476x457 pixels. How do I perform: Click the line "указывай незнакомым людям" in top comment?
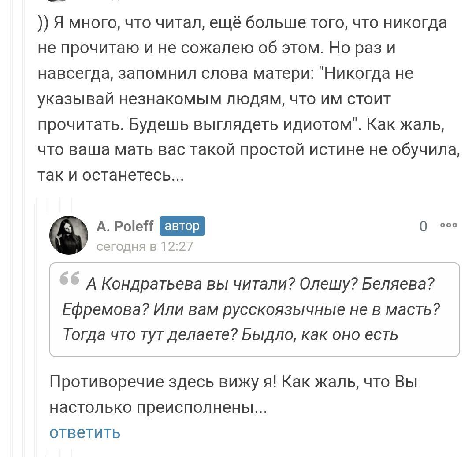pos(214,99)
